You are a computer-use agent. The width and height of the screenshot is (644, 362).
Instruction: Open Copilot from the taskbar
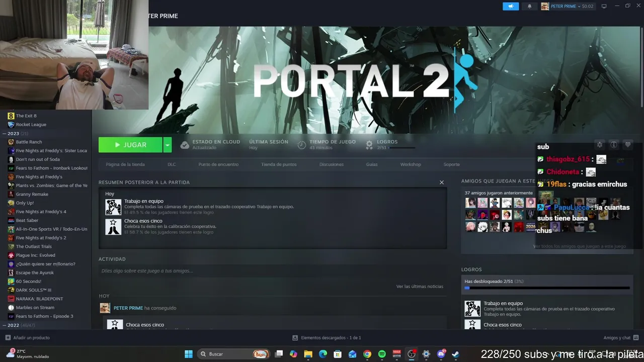tap(294, 354)
